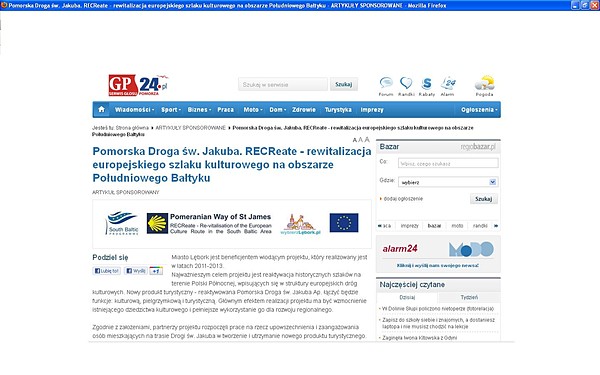Switch to the Tydzień tab

pos(469,297)
